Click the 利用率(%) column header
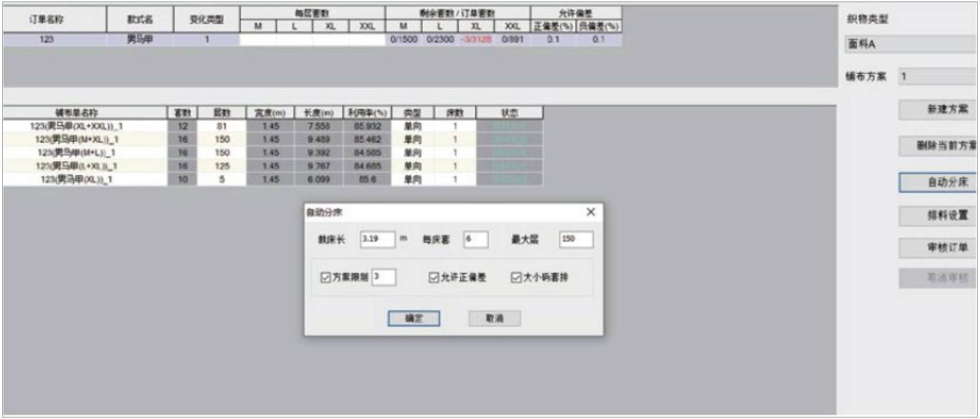The image size is (980, 419). (x=368, y=113)
